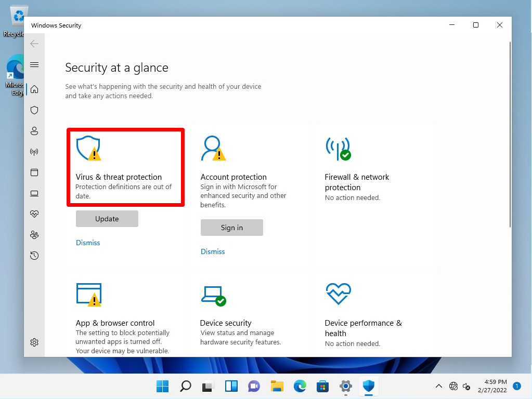Click the window's vertical scrollbar

click(510, 135)
